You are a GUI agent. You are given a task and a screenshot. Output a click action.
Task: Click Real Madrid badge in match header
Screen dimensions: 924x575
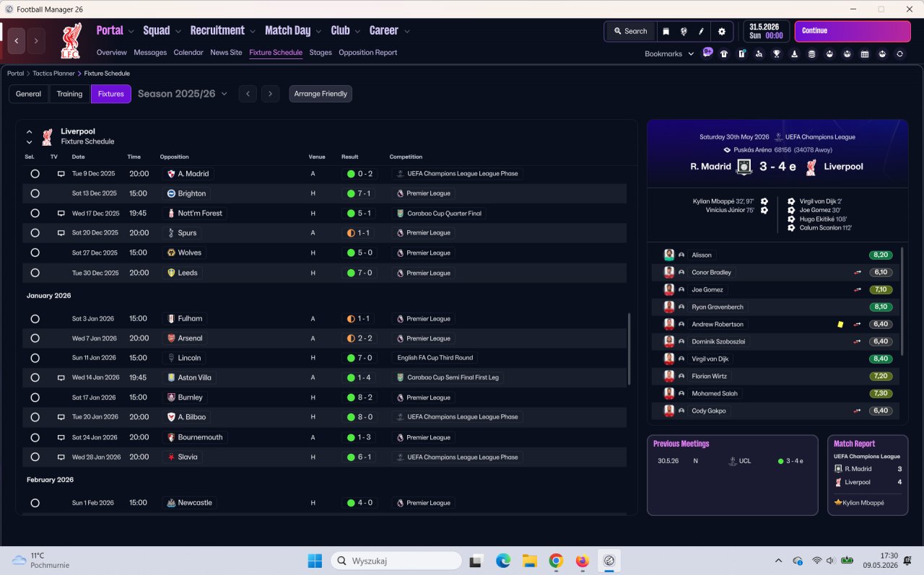coord(744,167)
